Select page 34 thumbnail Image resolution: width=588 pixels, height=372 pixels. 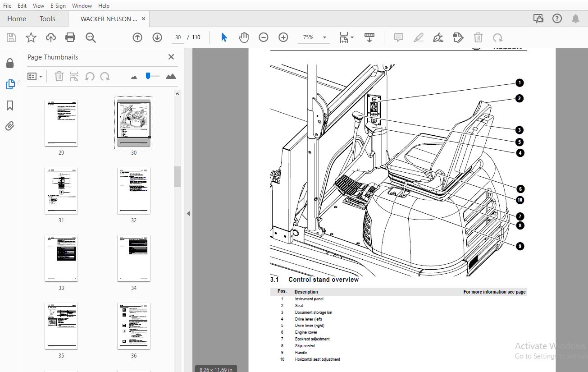tap(134, 258)
